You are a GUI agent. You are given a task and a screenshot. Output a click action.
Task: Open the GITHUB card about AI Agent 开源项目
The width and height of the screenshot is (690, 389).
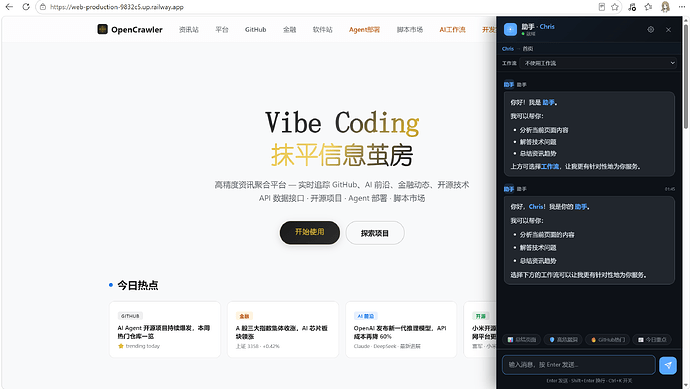[x=165, y=329]
